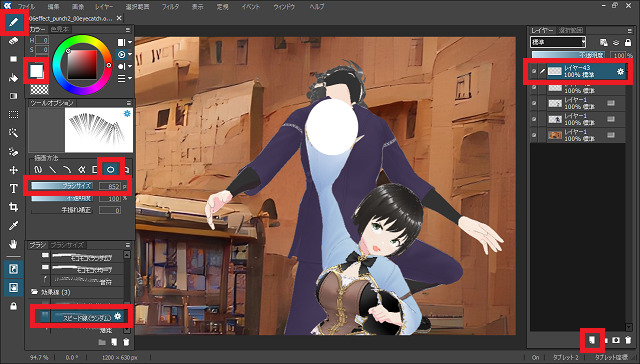This screenshot has height=364, width=640.
Task: Select the Magic Wand tool
Action: coord(13,133)
